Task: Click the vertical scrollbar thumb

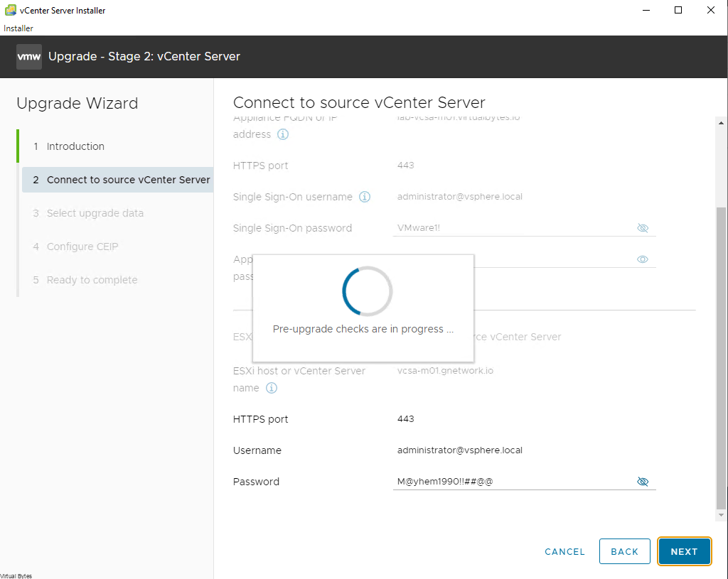Action: (x=721, y=357)
